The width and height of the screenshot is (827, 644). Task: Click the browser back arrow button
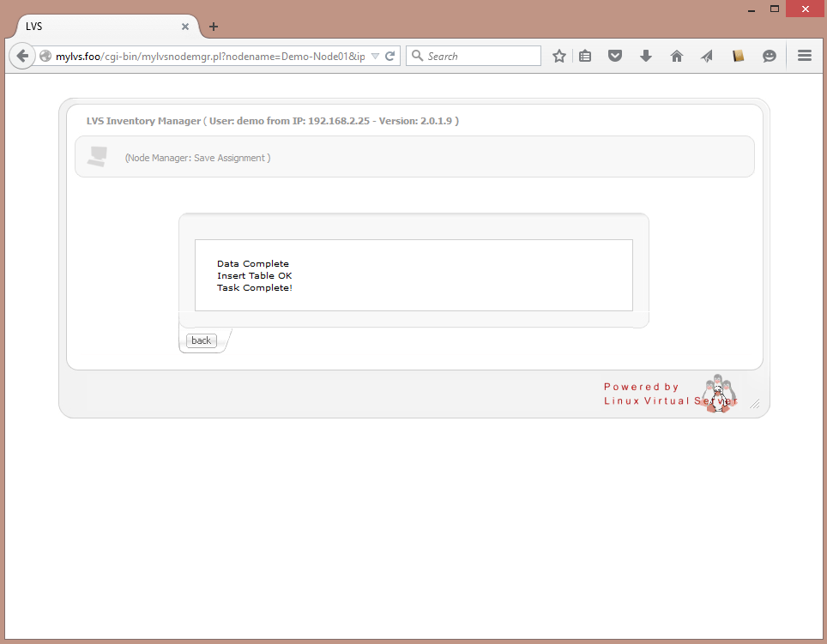tap(23, 56)
